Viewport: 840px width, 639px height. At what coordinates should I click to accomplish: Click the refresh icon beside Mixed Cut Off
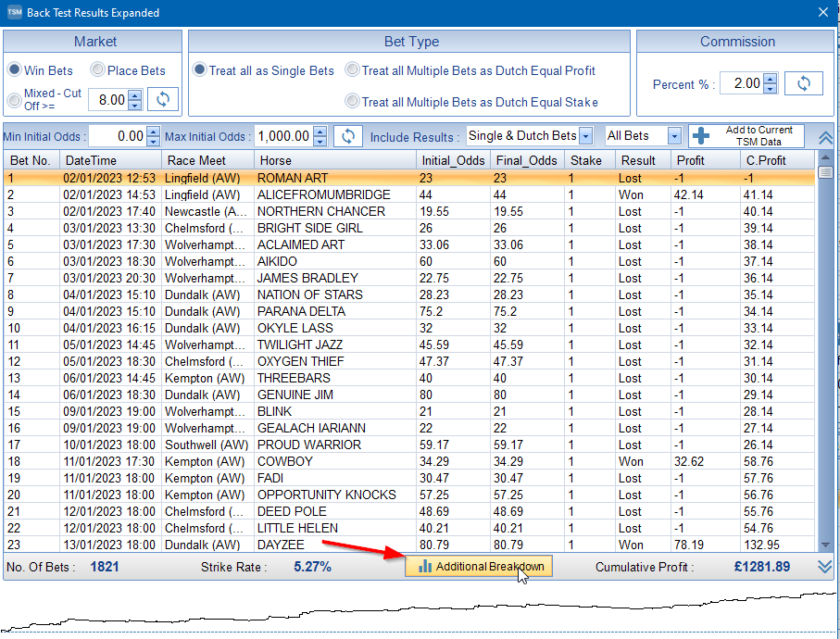coord(163,100)
